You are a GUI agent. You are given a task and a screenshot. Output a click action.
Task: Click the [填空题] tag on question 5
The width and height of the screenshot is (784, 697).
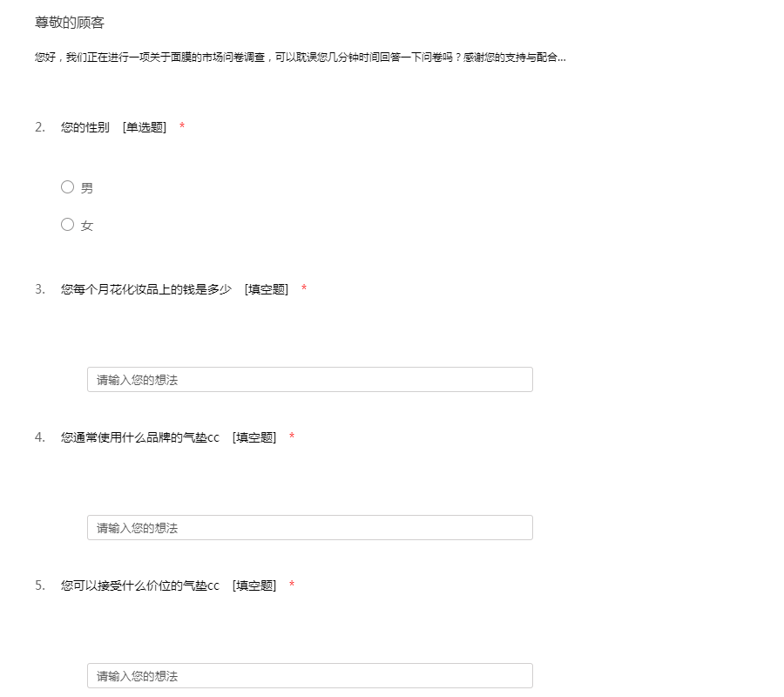coord(254,585)
